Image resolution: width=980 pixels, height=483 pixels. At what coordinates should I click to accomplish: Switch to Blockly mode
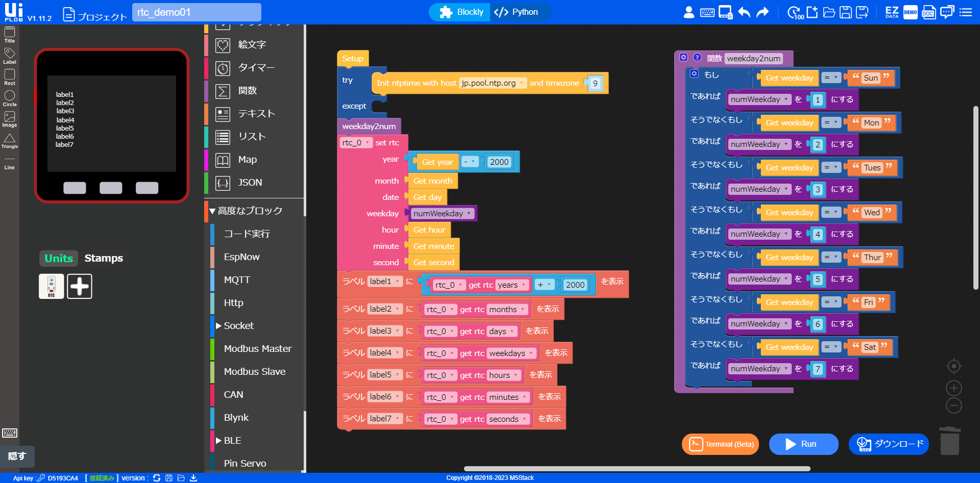point(461,12)
